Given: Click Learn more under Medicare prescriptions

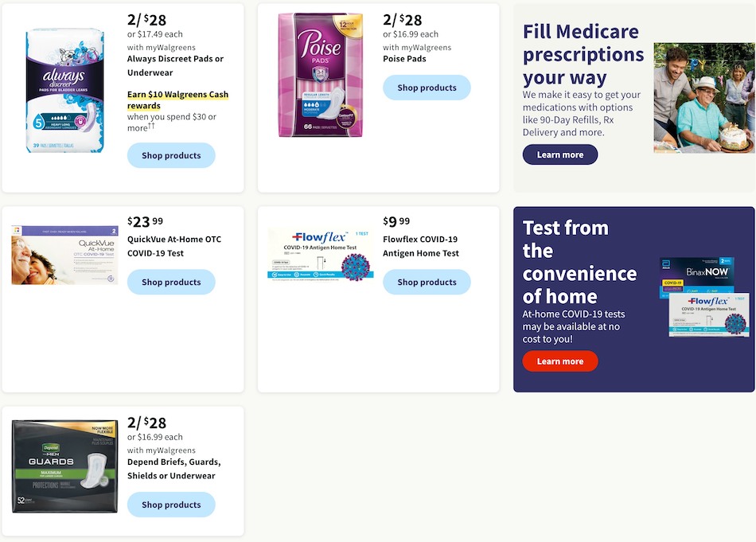Looking at the screenshot, I should coord(560,154).
